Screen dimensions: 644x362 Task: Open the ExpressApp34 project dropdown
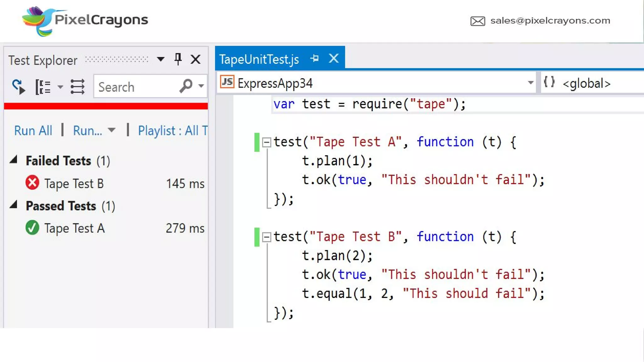530,83
